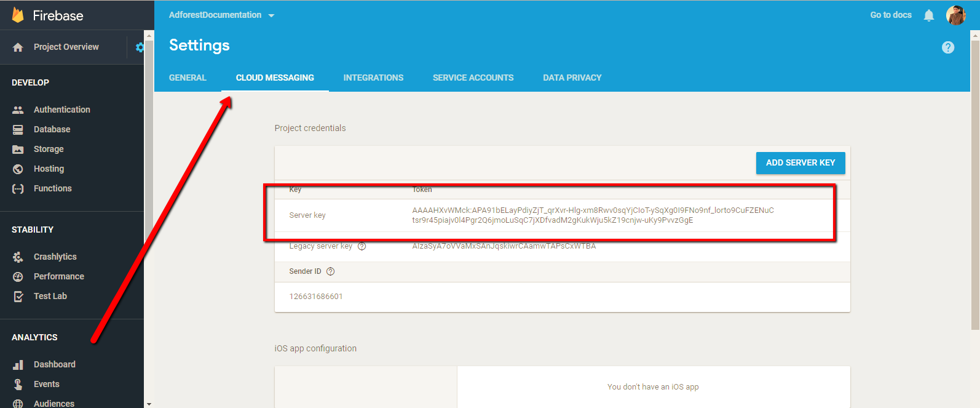Click the Events touch icon

pyautogui.click(x=18, y=384)
